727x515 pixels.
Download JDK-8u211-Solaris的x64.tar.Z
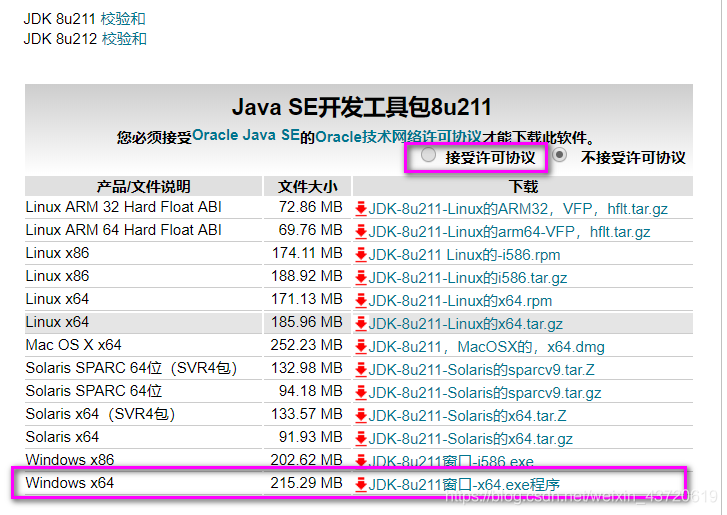[x=467, y=416]
